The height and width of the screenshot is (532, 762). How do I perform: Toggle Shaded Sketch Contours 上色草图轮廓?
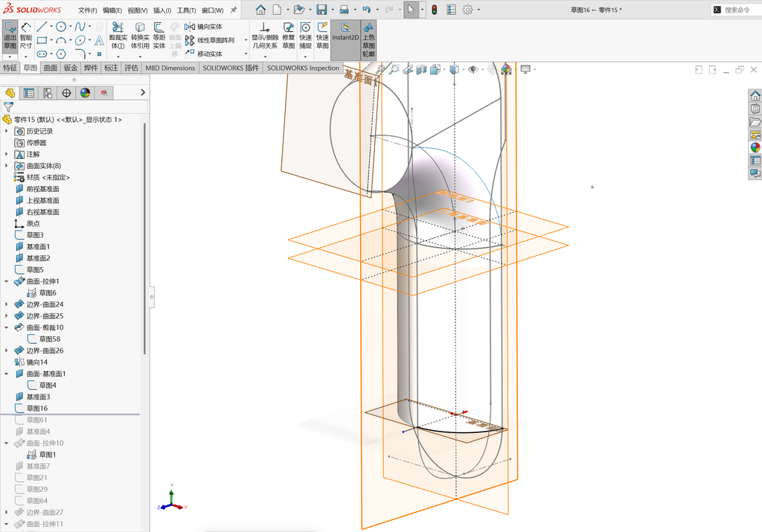tap(368, 40)
